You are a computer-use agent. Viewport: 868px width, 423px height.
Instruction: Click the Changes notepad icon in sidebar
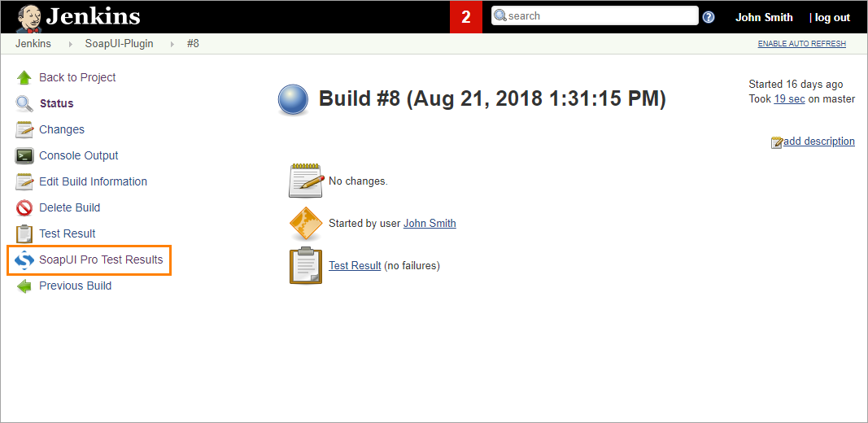pyautogui.click(x=24, y=129)
